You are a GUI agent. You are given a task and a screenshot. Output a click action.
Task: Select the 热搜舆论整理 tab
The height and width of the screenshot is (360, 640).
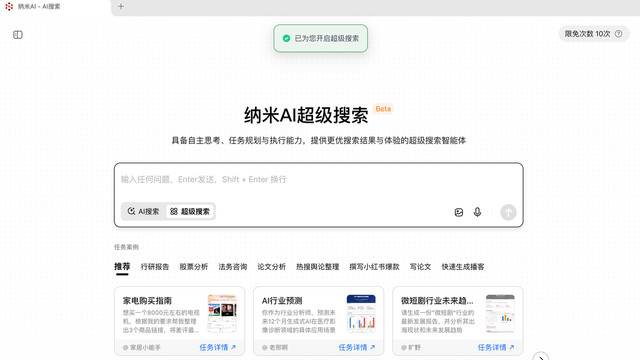click(318, 267)
